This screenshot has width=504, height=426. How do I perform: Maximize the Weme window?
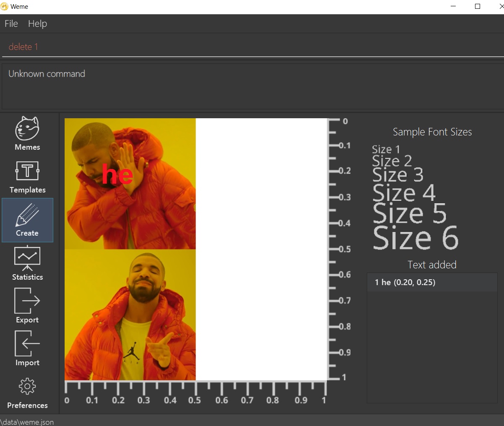pos(478,6)
